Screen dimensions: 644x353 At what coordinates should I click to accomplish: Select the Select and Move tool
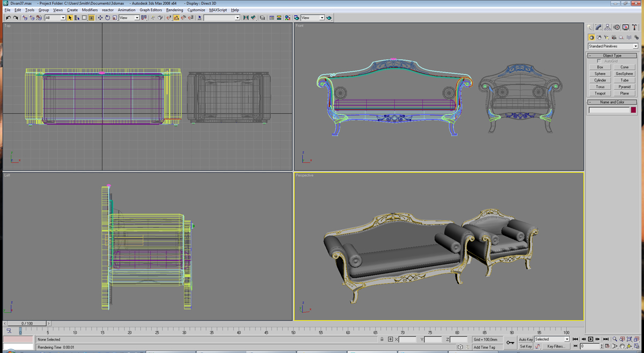tap(100, 18)
